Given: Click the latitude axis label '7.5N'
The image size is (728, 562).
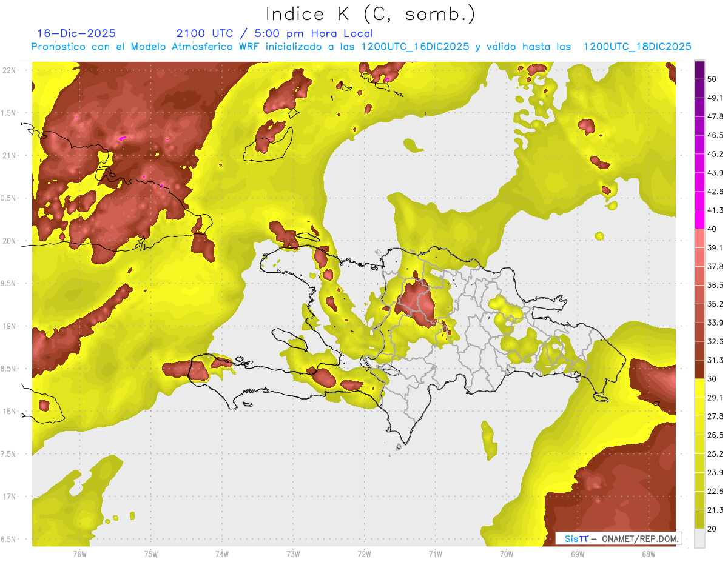Looking at the screenshot, I should click(x=9, y=454).
